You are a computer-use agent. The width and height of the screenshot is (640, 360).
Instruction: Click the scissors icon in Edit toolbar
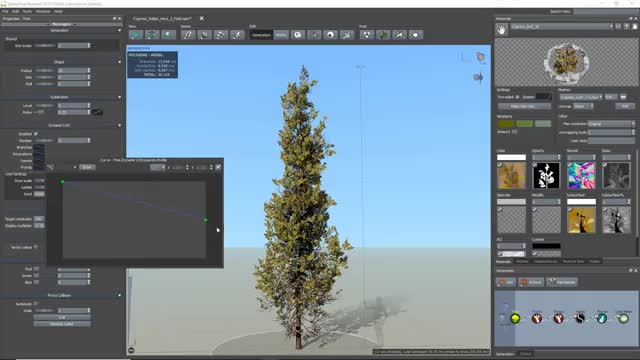pos(347,35)
